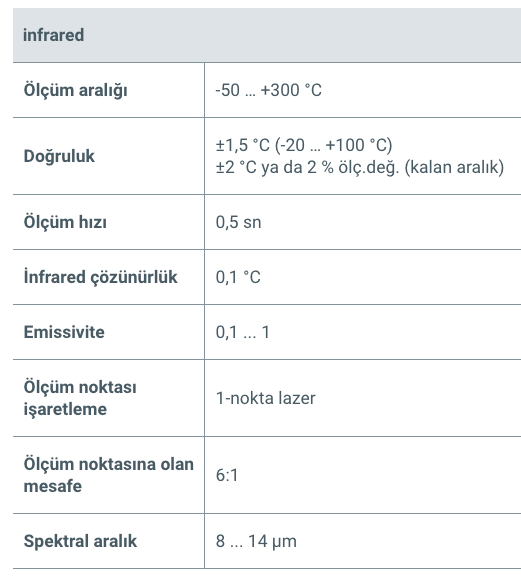Select the Ölçüm aralığı label
This screenshot has width=521, height=581.
(x=76, y=90)
